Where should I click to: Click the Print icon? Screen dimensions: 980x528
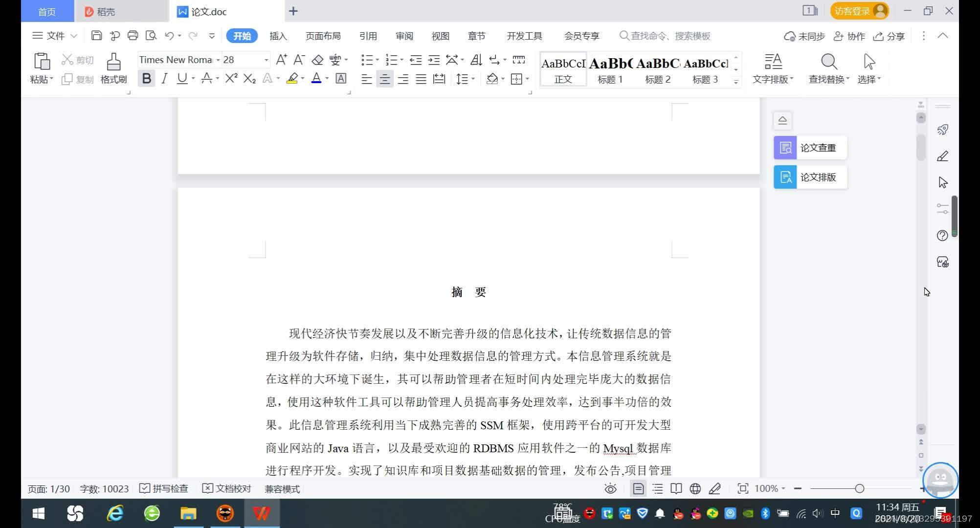133,36
